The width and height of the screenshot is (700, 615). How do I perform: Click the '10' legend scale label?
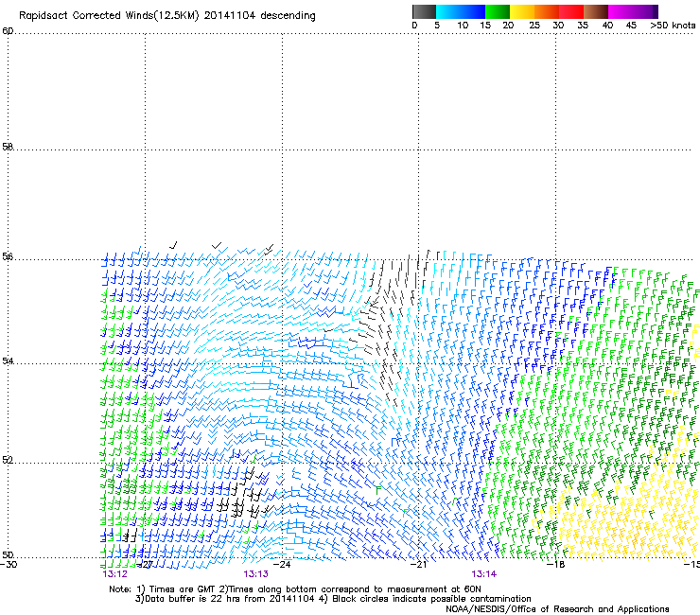pyautogui.click(x=463, y=26)
